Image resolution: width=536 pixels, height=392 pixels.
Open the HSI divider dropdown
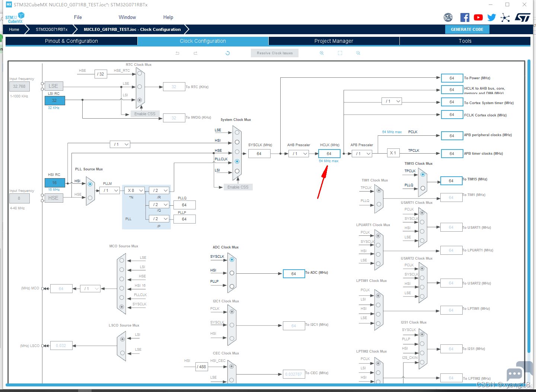pos(120,144)
